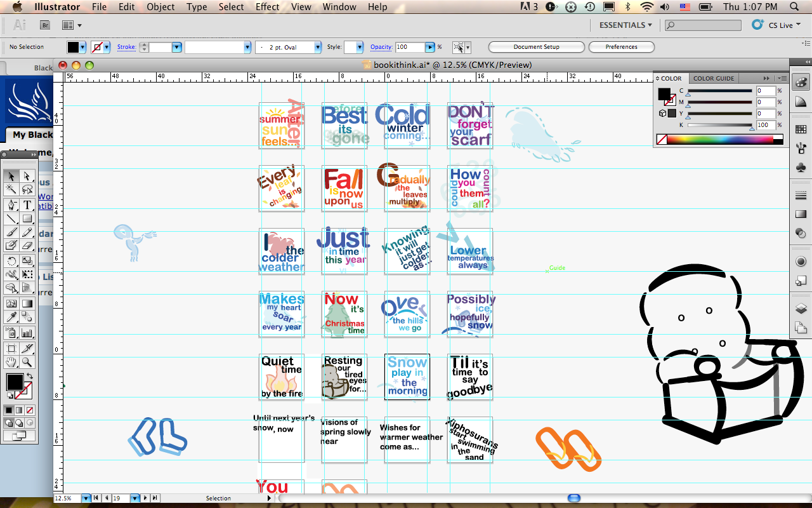Swap fill and stroke colors in toolbox
812x508 pixels.
coord(29,377)
